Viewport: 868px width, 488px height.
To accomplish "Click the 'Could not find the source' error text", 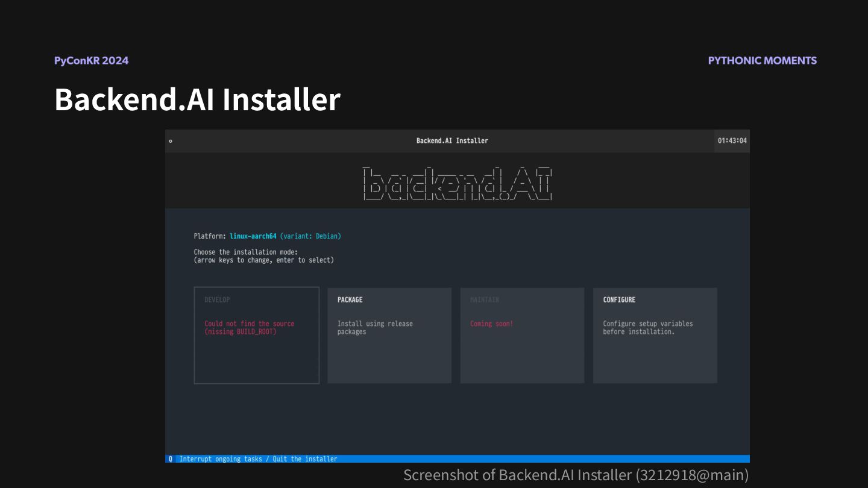I will coord(250,324).
